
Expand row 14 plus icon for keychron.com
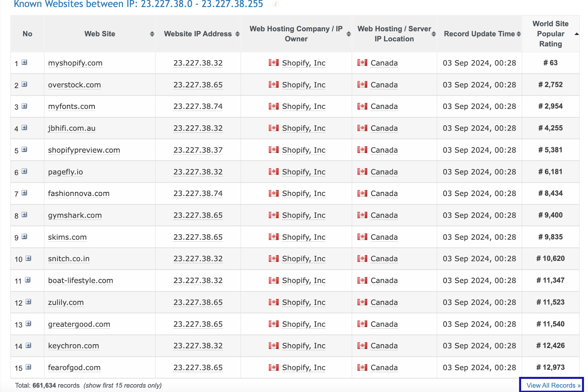(x=28, y=345)
